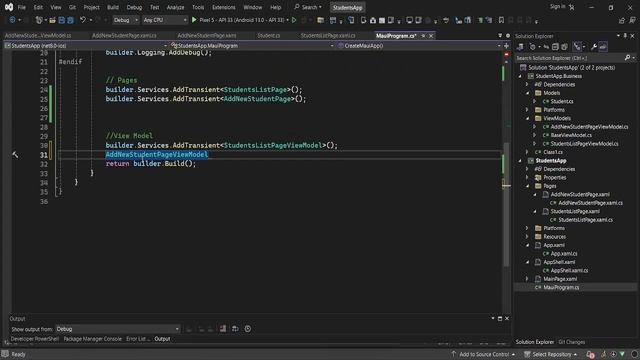This screenshot has height=360, width=640.
Task: Toggle word wrap in the Output panel
Action: click(235, 329)
